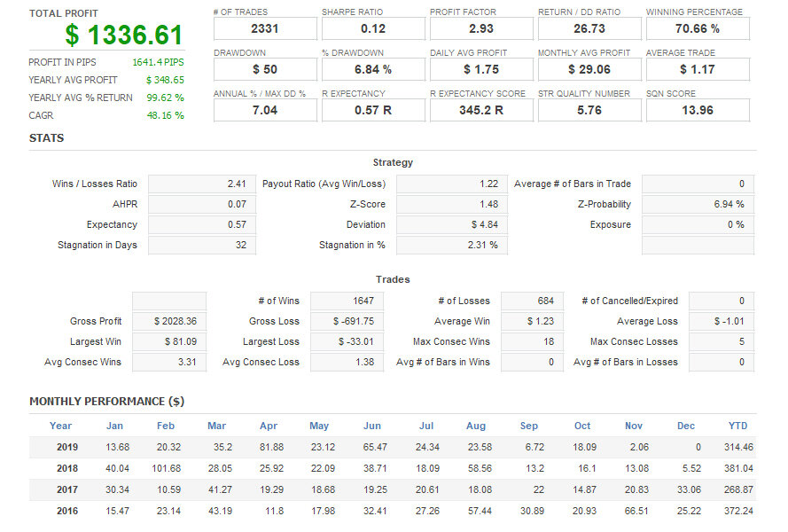788x532 pixels.
Task: Click the Year column header
Action: pyautogui.click(x=60, y=426)
